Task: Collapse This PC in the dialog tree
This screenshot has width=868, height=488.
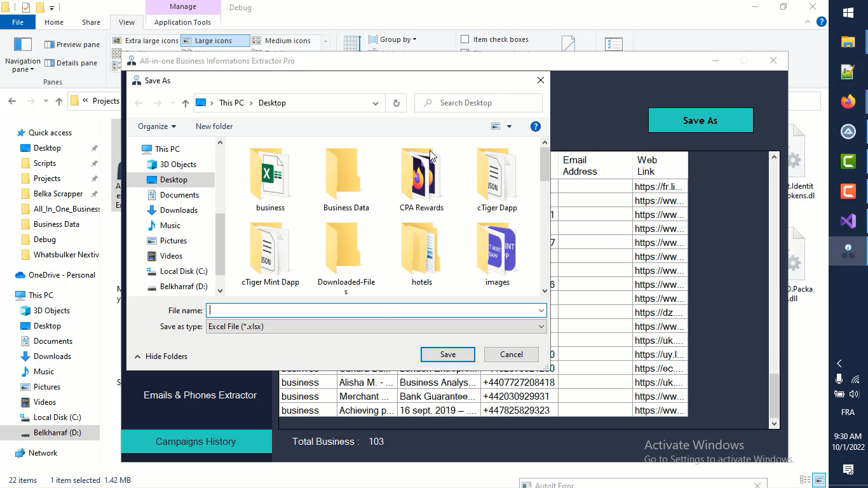Action: click(137, 149)
